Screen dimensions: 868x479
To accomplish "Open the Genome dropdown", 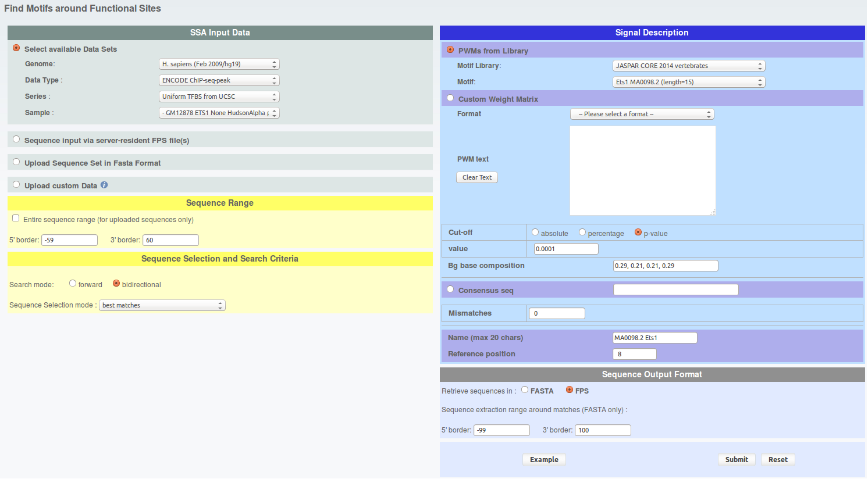I will click(219, 64).
